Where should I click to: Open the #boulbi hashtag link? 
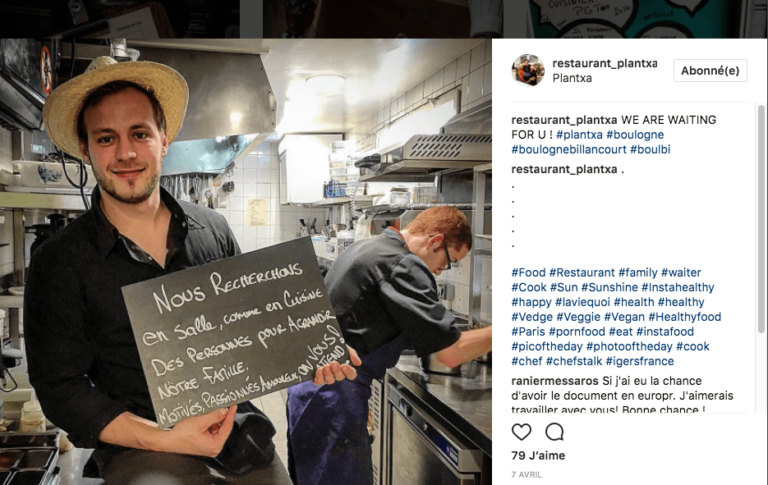(650, 149)
